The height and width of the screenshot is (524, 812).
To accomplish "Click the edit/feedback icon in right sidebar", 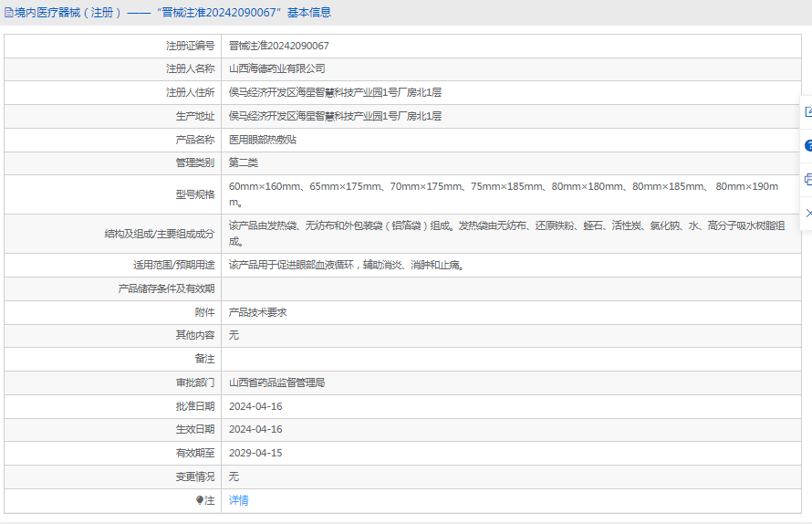I will tap(807, 111).
